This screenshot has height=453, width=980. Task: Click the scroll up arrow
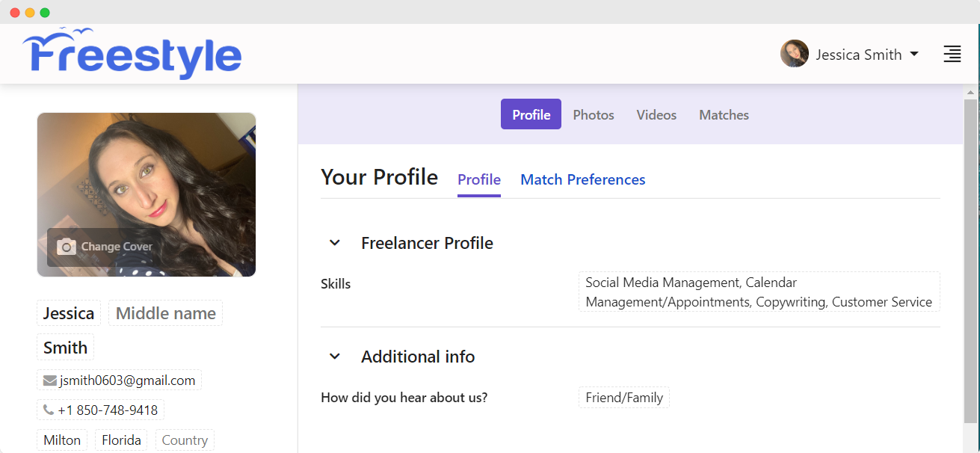click(x=970, y=93)
